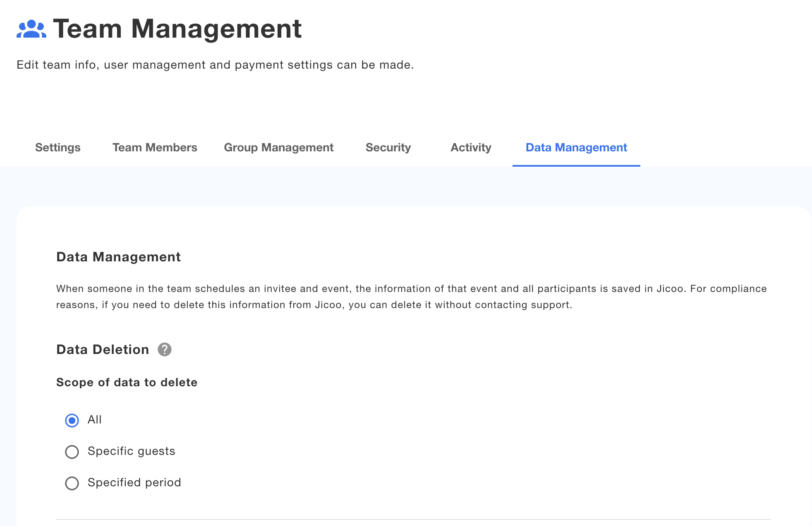
Task: Click the Team Management people icon
Action: click(31, 29)
